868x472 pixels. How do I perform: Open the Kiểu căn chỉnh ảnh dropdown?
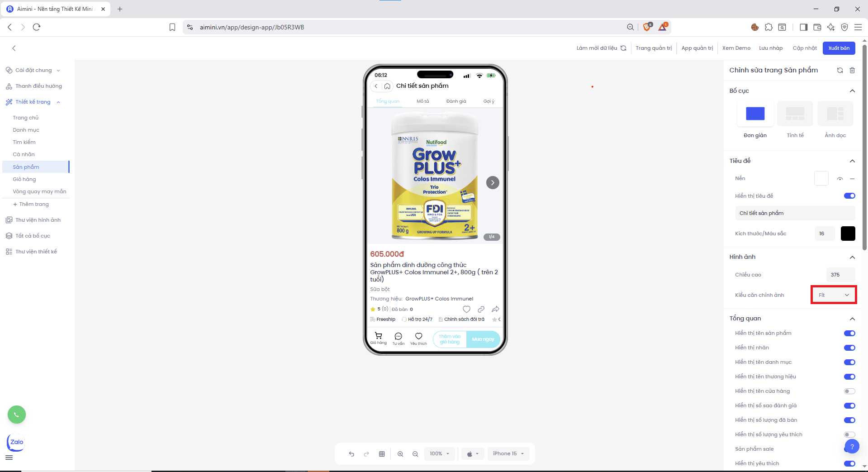pos(833,295)
